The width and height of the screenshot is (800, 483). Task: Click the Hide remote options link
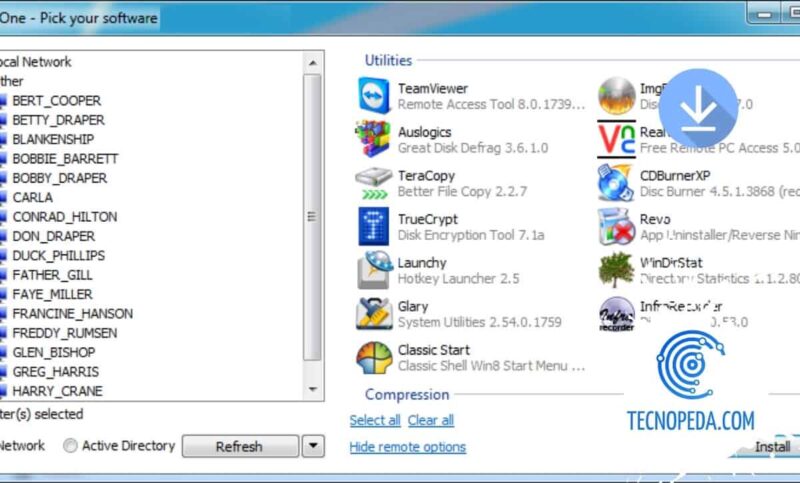pyautogui.click(x=408, y=447)
